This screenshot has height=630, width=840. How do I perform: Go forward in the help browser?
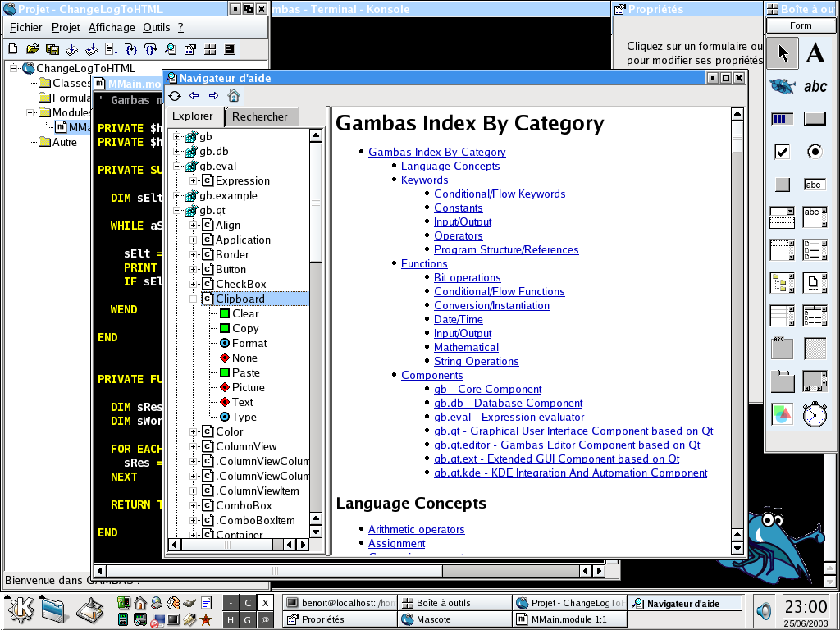click(x=214, y=96)
